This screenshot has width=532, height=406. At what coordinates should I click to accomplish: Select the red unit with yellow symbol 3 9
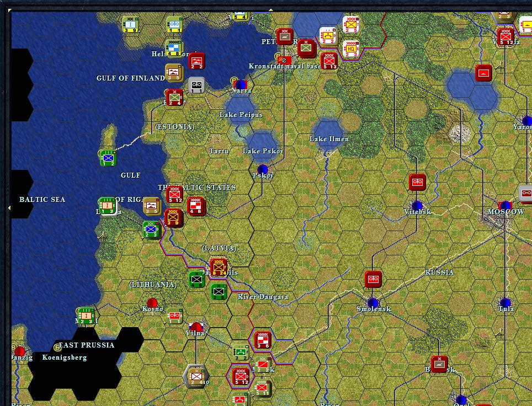(174, 218)
